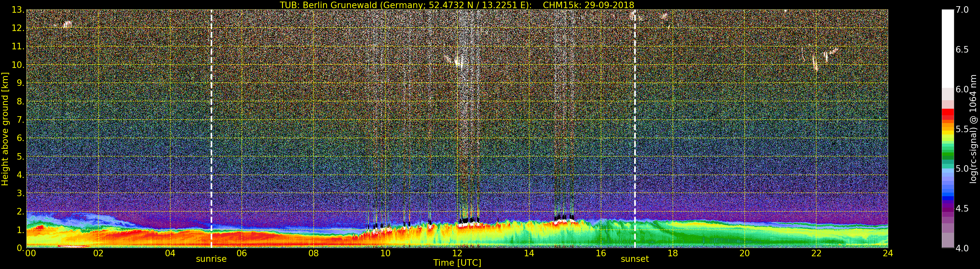Select the sunrise text label below time axis

point(211,259)
